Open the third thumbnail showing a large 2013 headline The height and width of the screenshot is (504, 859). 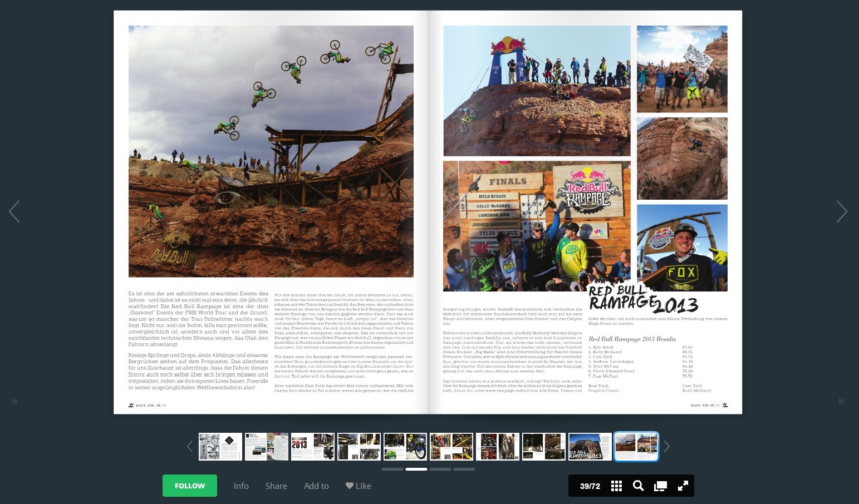313,446
